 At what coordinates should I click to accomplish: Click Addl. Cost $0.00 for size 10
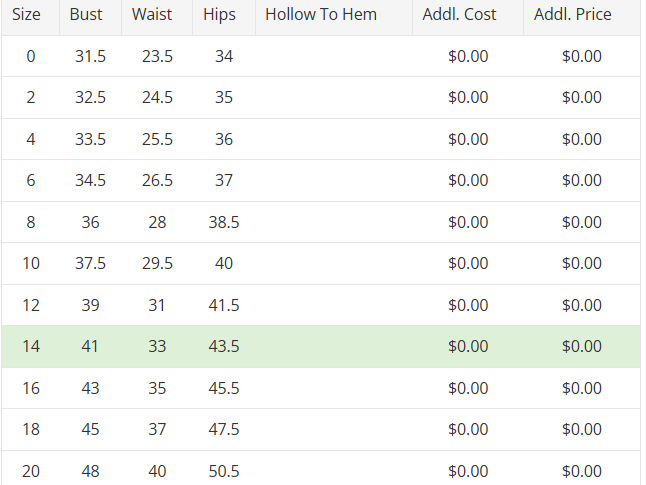click(x=468, y=264)
